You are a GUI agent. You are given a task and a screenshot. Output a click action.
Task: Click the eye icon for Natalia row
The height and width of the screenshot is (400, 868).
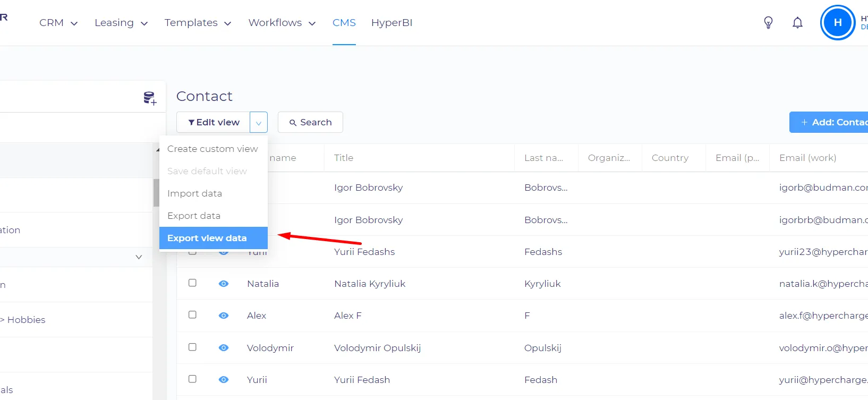click(224, 284)
